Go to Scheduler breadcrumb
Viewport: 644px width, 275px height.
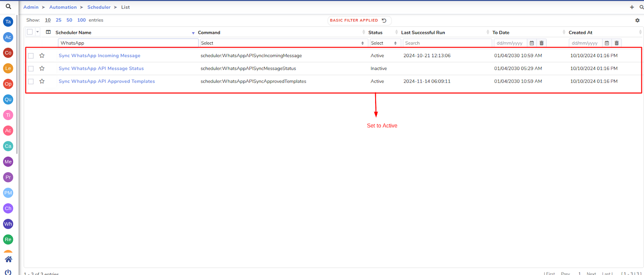pos(99,7)
